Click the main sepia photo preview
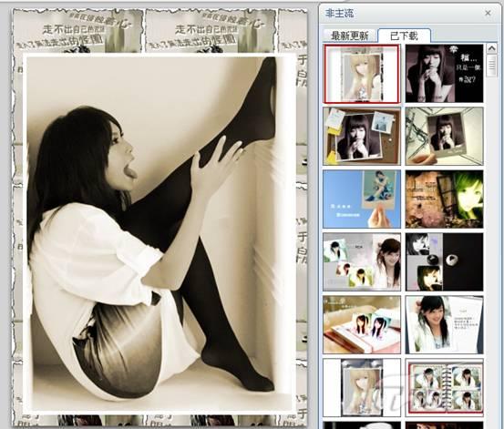Screen dimensions: 504x429 (159, 234)
